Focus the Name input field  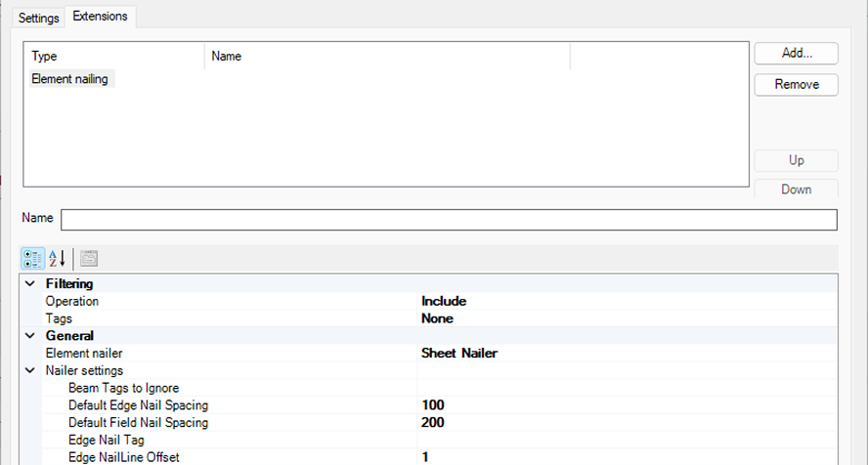[x=449, y=220]
